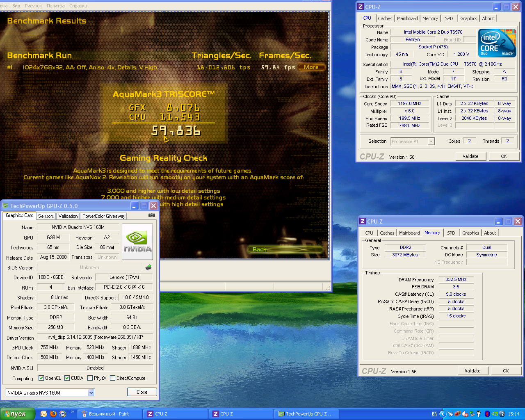Viewport: 525px width, 420px height.
Task: Click the More button in AquaMark results
Action: 311,67
